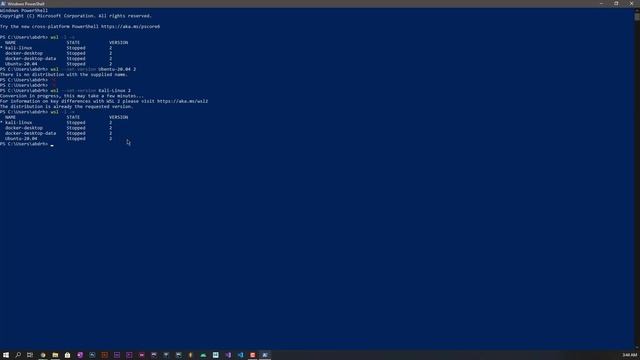Open Task View from the taskbar
Image resolution: width=640 pixels, height=360 pixels.
[x=30, y=355]
